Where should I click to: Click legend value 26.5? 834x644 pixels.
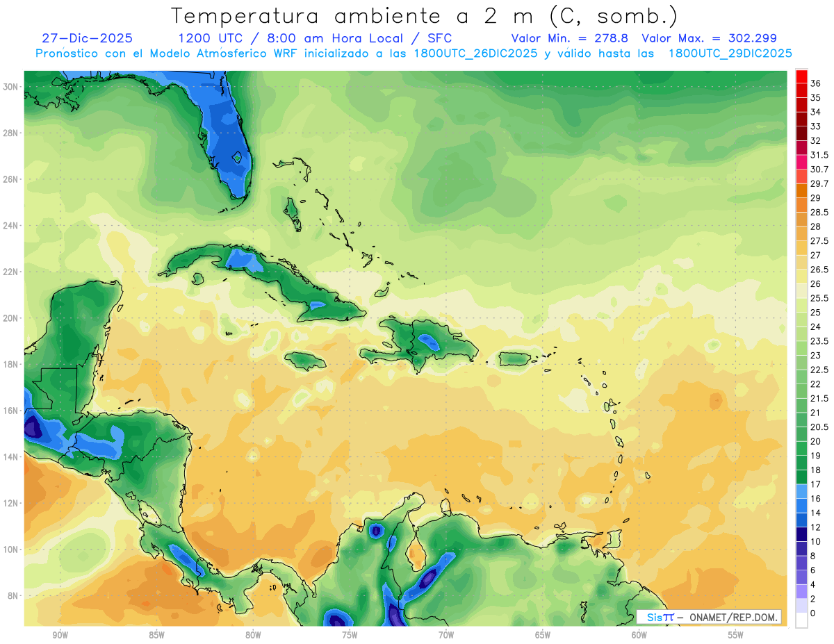pyautogui.click(x=819, y=270)
